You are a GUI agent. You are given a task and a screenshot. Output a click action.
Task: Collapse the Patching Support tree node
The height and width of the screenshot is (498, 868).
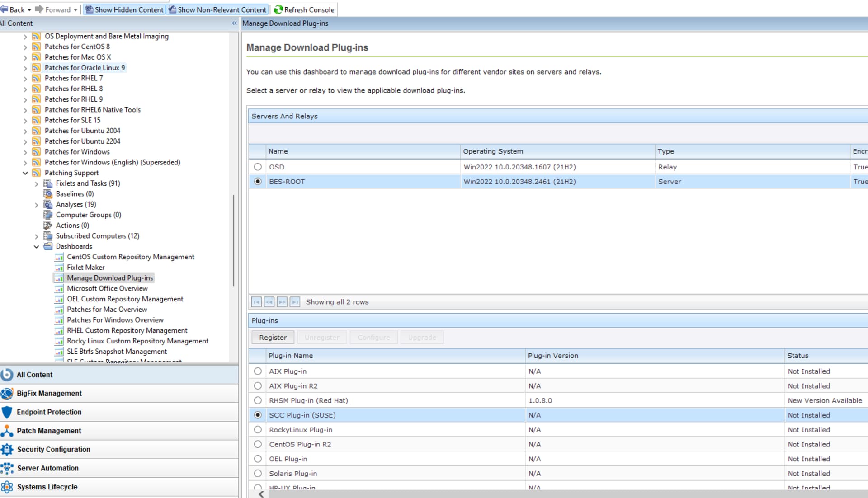[25, 173]
